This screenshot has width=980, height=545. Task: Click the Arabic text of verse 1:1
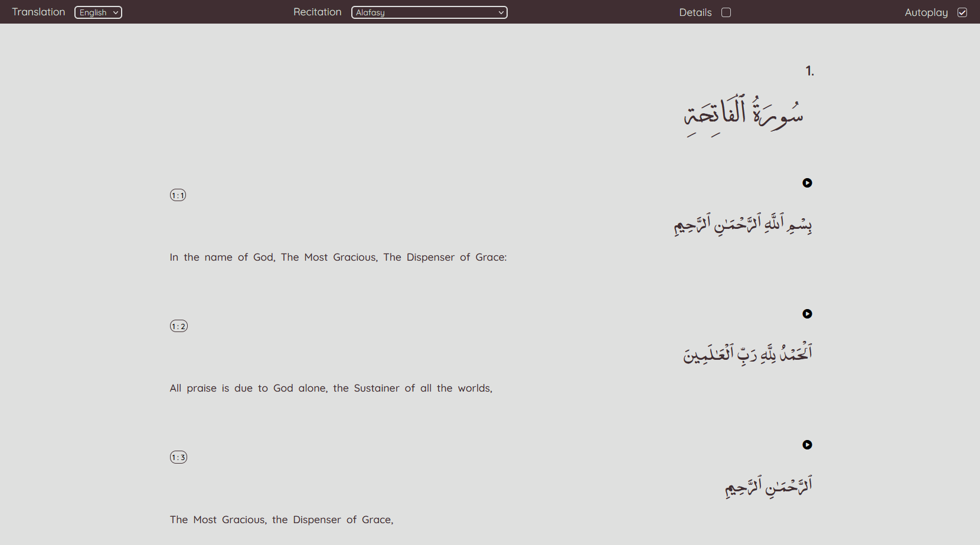pos(743,224)
